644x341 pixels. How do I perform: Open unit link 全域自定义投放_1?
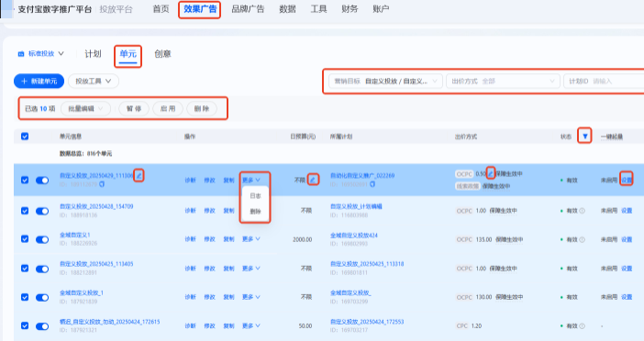(82, 293)
